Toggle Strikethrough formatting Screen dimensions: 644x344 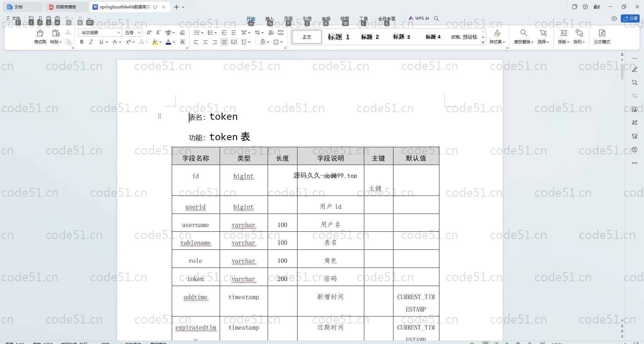click(x=115, y=42)
